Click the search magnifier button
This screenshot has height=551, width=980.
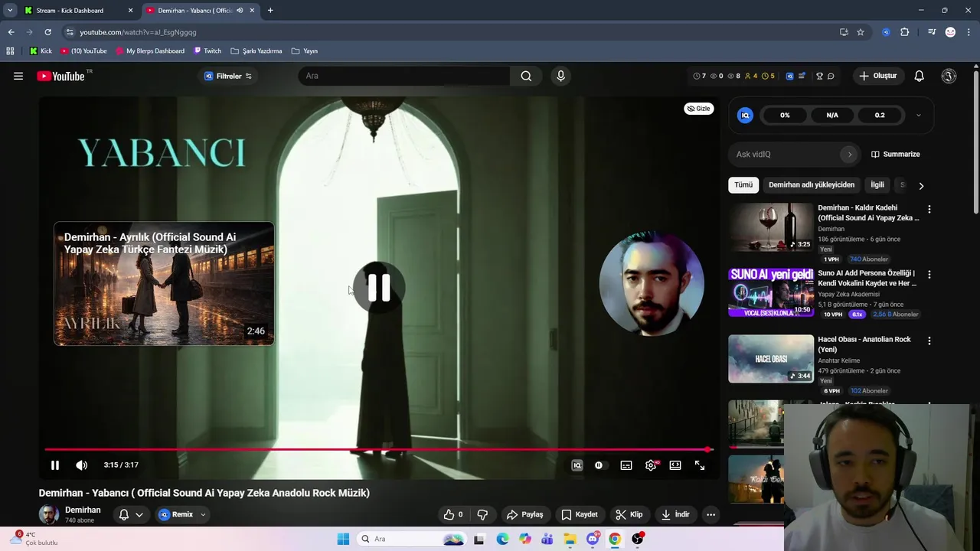[526, 76]
